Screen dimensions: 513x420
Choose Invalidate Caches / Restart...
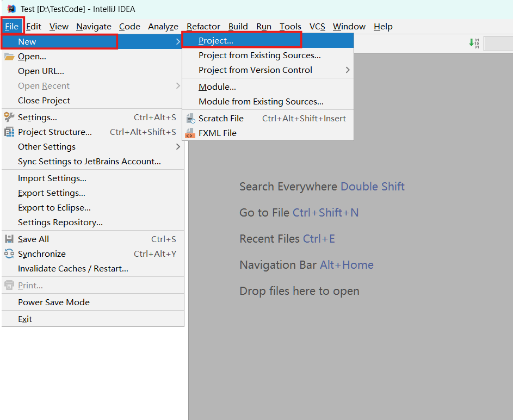tap(92, 269)
